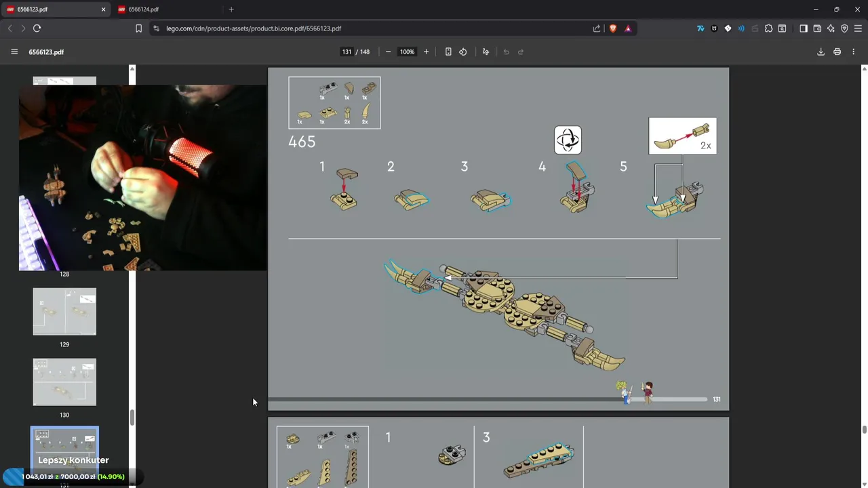
Task: Click the main document scrollbar thumb
Action: (864, 430)
